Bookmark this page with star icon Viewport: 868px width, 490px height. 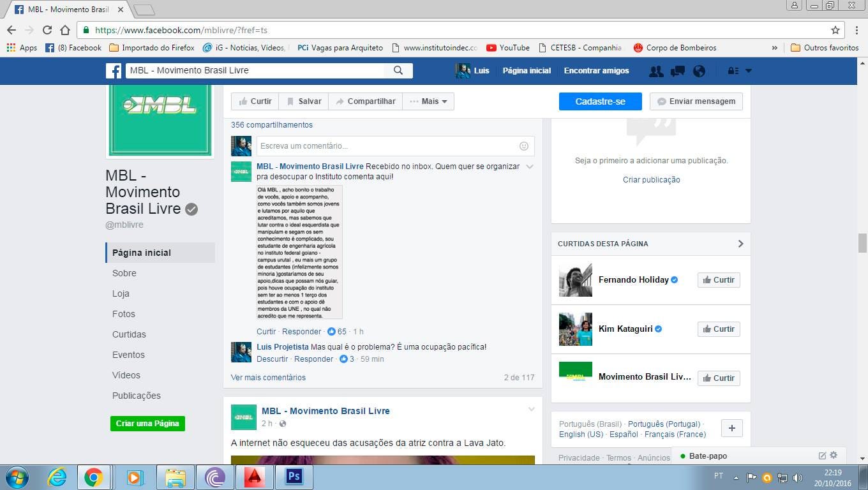click(x=835, y=30)
